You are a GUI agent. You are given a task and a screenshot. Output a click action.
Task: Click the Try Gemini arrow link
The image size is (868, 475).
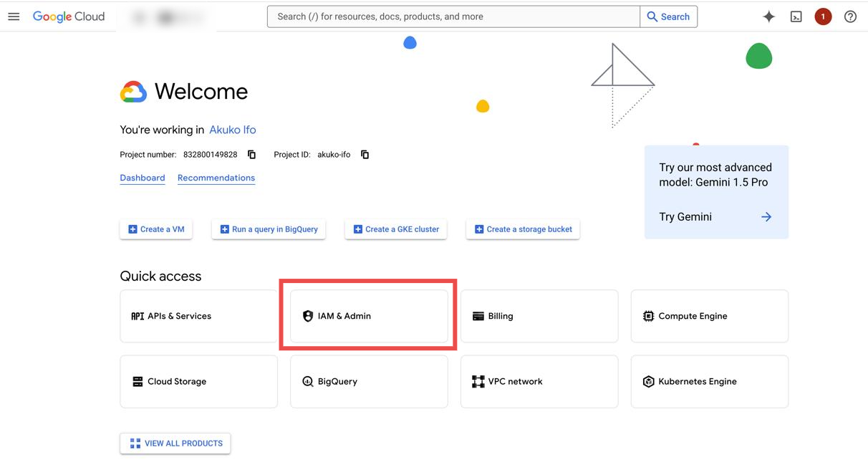pyautogui.click(x=766, y=216)
